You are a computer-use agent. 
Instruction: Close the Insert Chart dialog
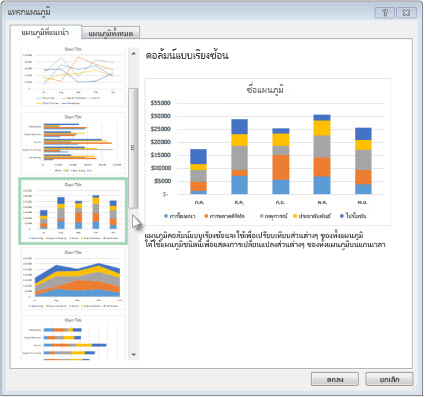(406, 13)
